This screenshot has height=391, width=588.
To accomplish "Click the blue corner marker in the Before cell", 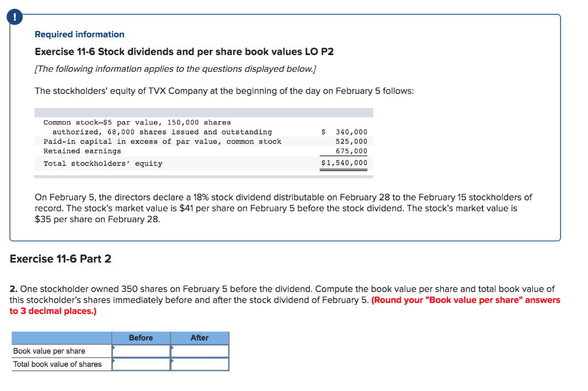I will [x=114, y=347].
